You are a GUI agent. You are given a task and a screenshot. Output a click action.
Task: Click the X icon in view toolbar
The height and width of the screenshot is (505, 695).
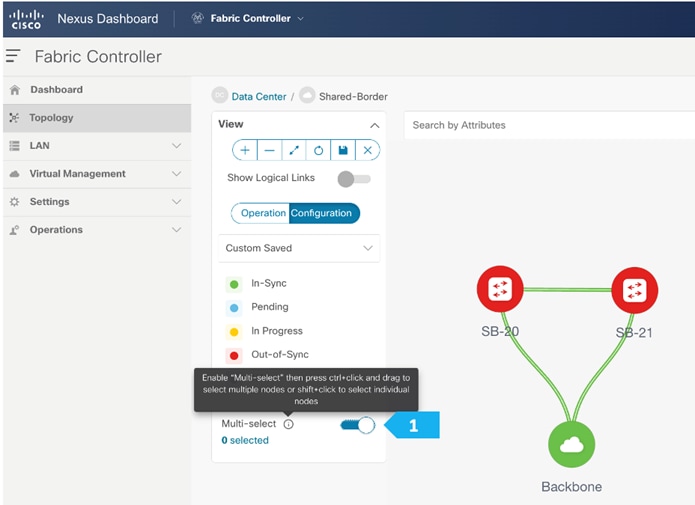(367, 150)
